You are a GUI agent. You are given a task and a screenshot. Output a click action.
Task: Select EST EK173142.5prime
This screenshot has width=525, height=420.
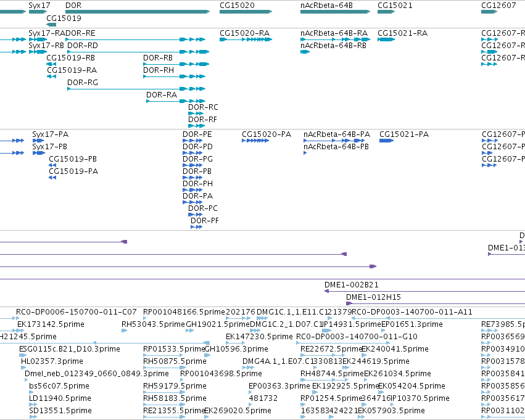pyautogui.click(x=51, y=324)
